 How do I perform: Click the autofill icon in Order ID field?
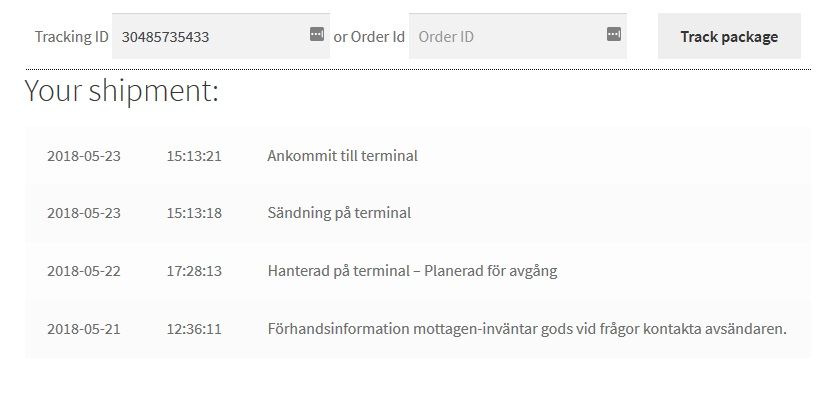(614, 34)
